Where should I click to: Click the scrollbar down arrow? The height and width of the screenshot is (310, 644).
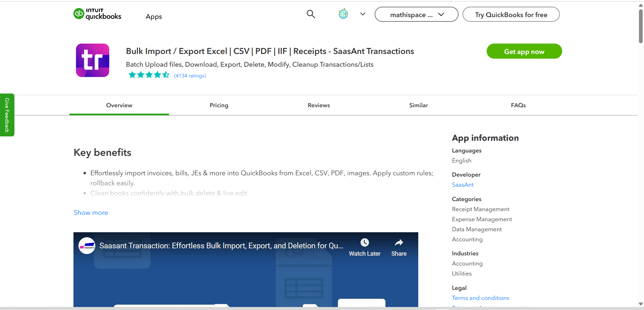coord(641,304)
